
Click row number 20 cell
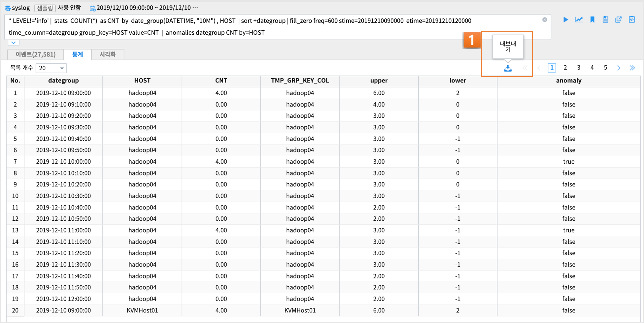15,310
